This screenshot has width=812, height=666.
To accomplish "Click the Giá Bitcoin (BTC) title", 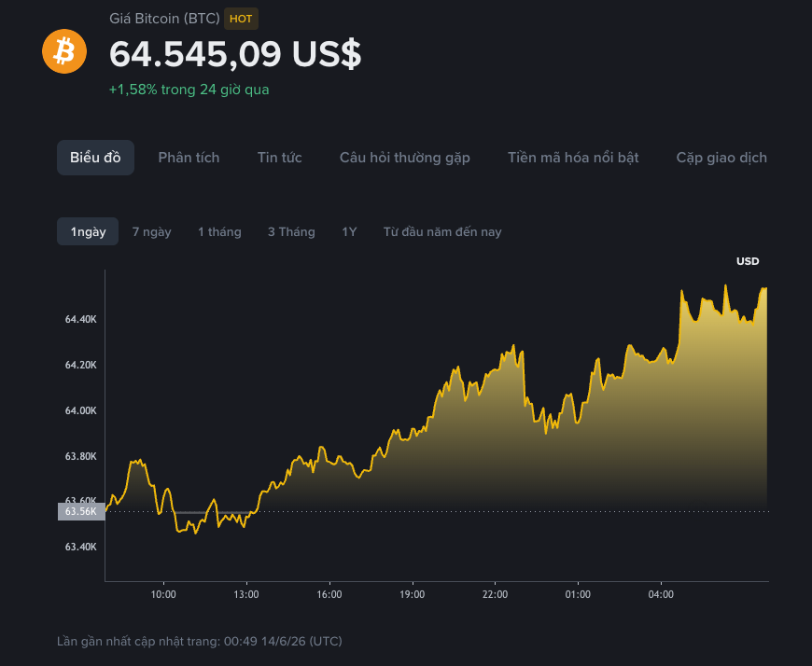I will (x=164, y=19).
